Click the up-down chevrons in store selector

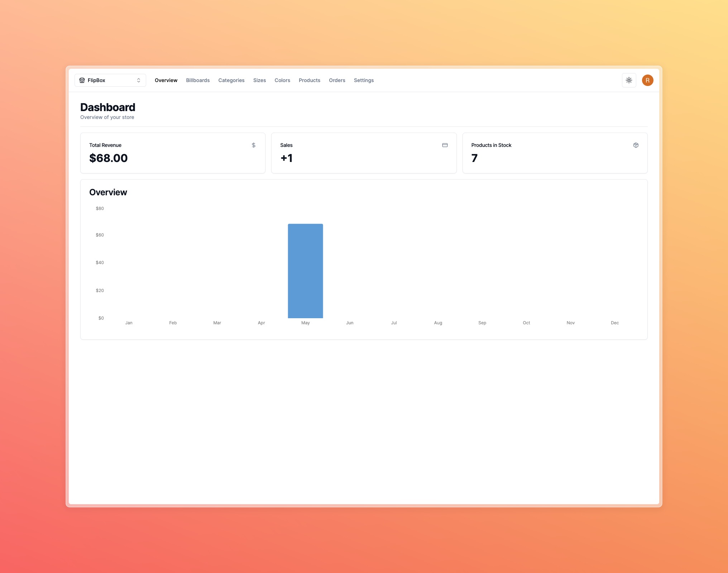tap(139, 80)
